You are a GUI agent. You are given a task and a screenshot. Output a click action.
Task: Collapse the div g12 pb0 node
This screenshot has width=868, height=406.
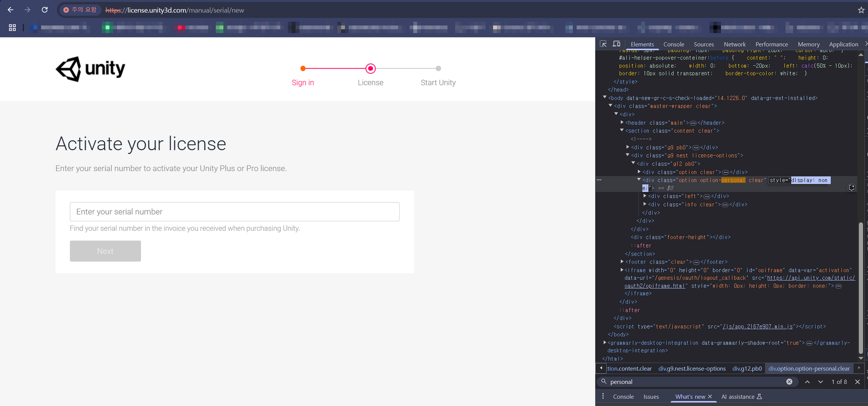(633, 163)
